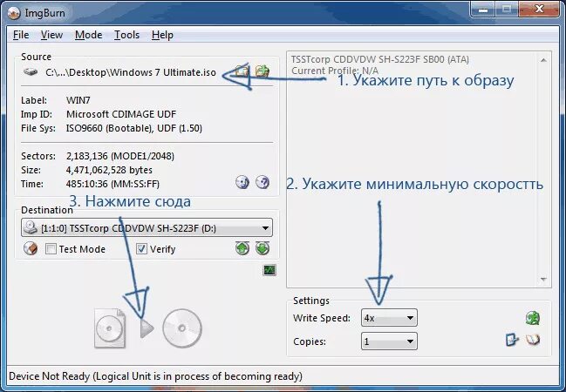Open the Copies dropdown

point(389,341)
